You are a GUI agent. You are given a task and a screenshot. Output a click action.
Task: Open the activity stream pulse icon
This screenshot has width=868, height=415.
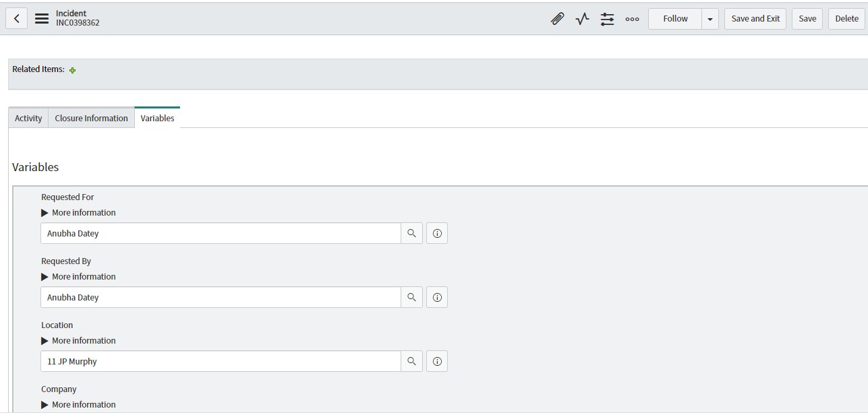tap(583, 19)
